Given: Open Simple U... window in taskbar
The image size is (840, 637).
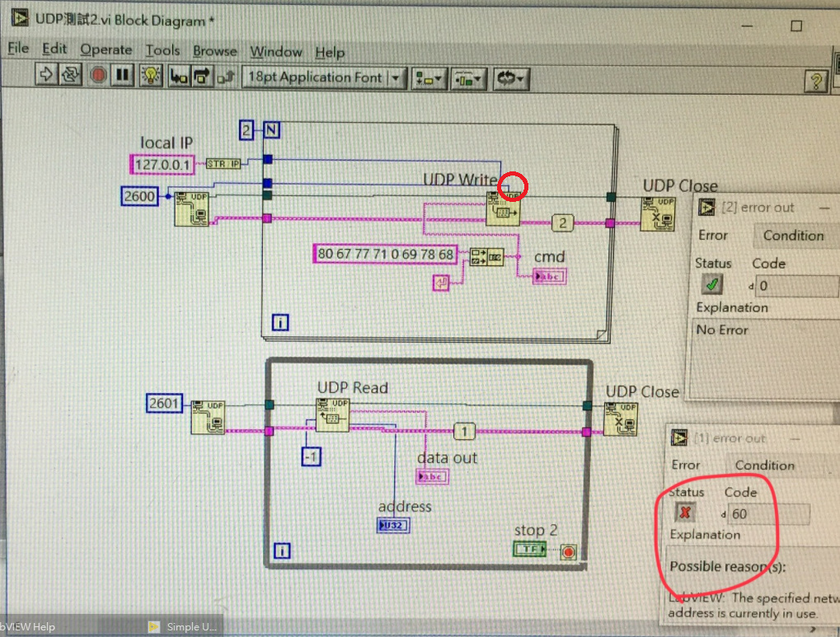Looking at the screenshot, I should pos(185,627).
